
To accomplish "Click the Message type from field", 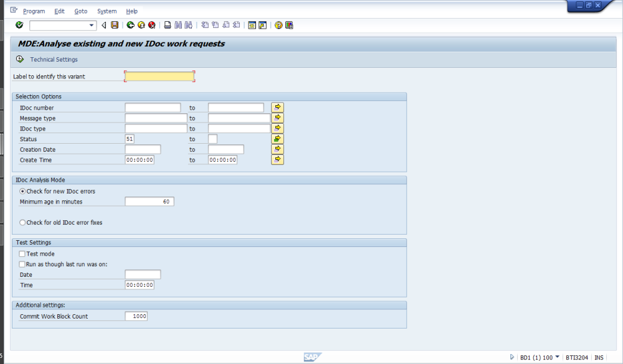I will pyautogui.click(x=156, y=118).
